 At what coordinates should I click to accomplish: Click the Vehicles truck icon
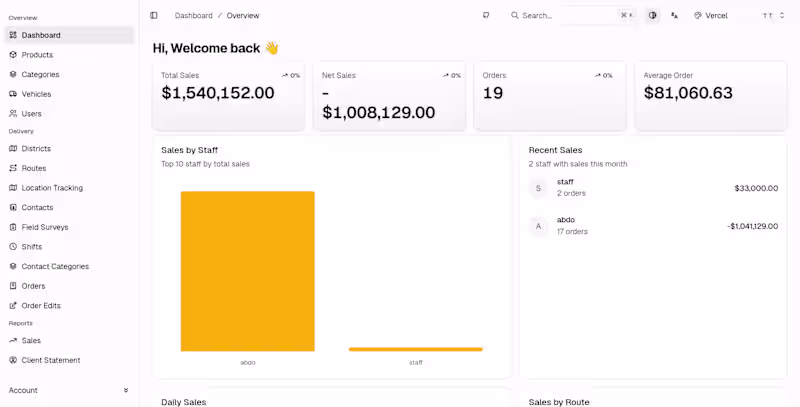coord(13,94)
